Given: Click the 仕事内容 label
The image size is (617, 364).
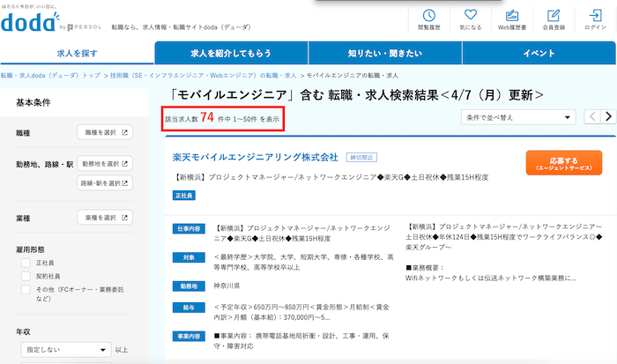Looking at the screenshot, I should click(x=189, y=228).
